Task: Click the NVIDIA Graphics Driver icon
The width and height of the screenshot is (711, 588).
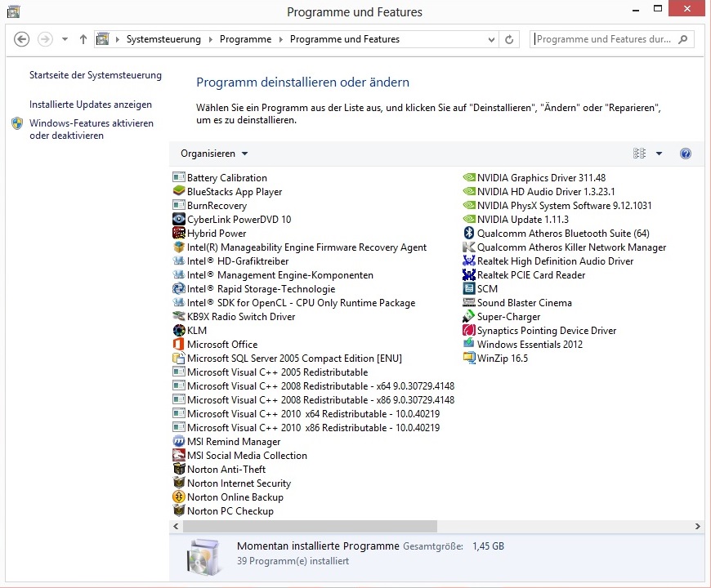Action: pos(469,177)
